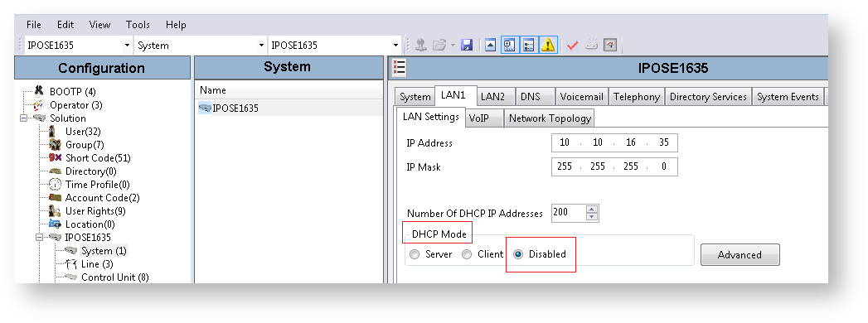This screenshot has width=868, height=323.
Task: Toggle the error pane warning icon
Action: [x=548, y=46]
